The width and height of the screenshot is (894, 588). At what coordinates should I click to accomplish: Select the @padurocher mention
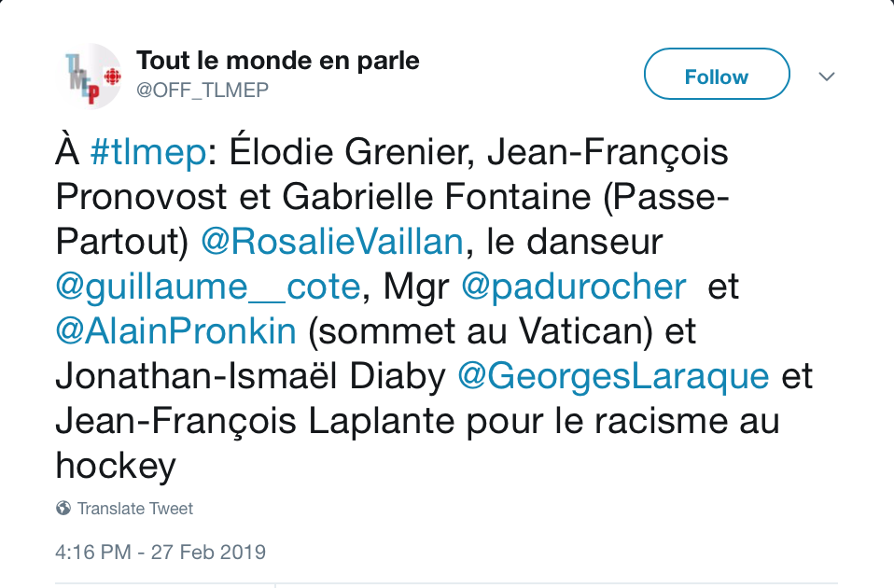(x=574, y=287)
